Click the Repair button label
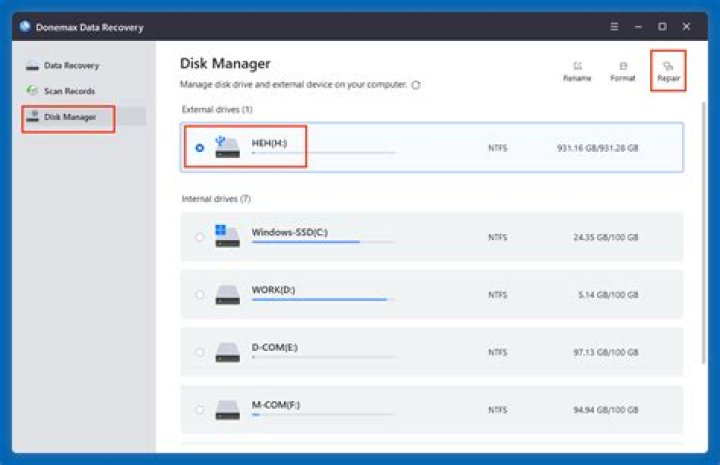Image resolution: width=720 pixels, height=465 pixels. click(x=668, y=78)
